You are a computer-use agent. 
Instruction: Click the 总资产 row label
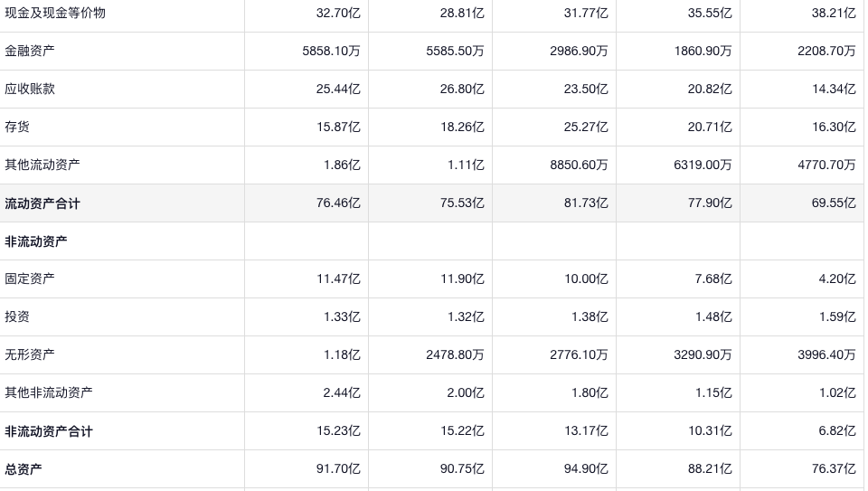24,469
